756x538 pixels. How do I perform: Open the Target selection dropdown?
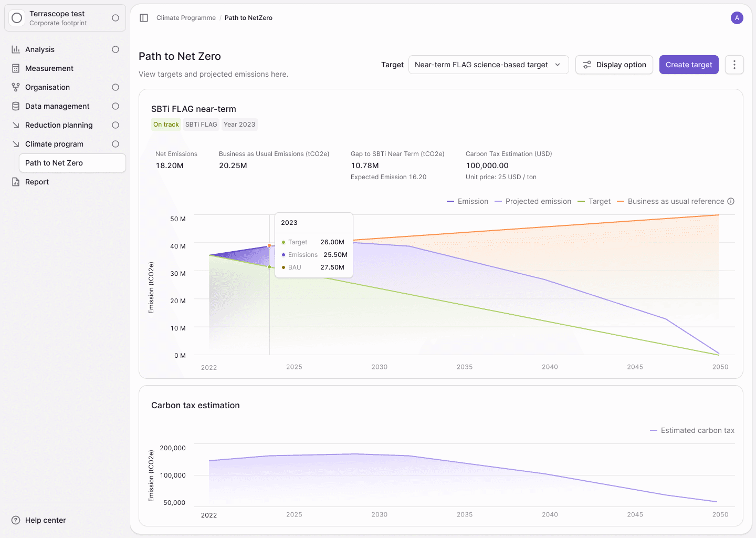(488, 65)
